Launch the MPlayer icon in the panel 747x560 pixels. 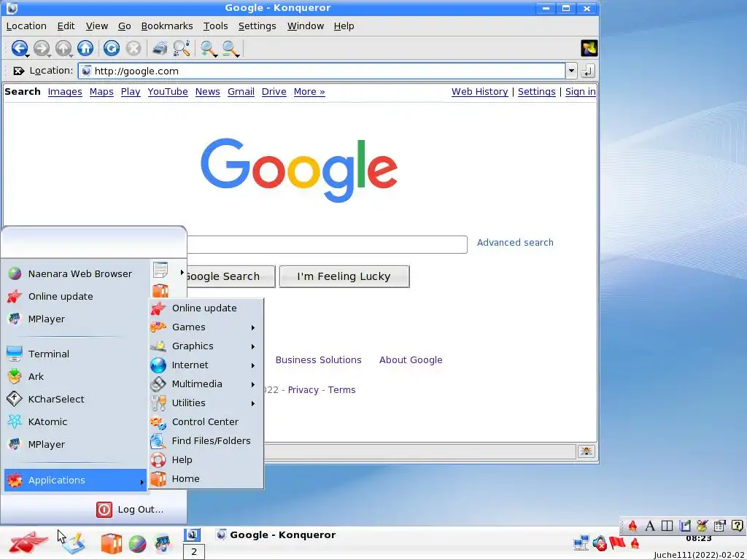(x=163, y=544)
